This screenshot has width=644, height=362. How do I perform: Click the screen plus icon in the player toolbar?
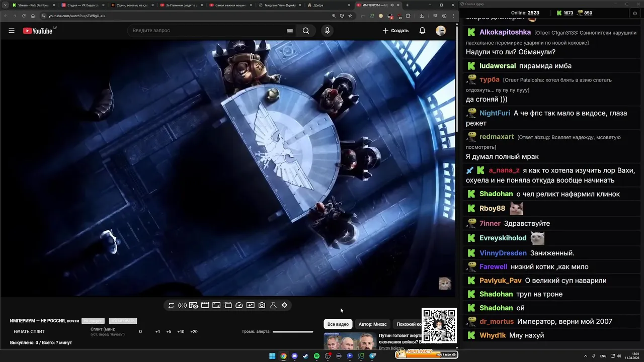click(251, 305)
